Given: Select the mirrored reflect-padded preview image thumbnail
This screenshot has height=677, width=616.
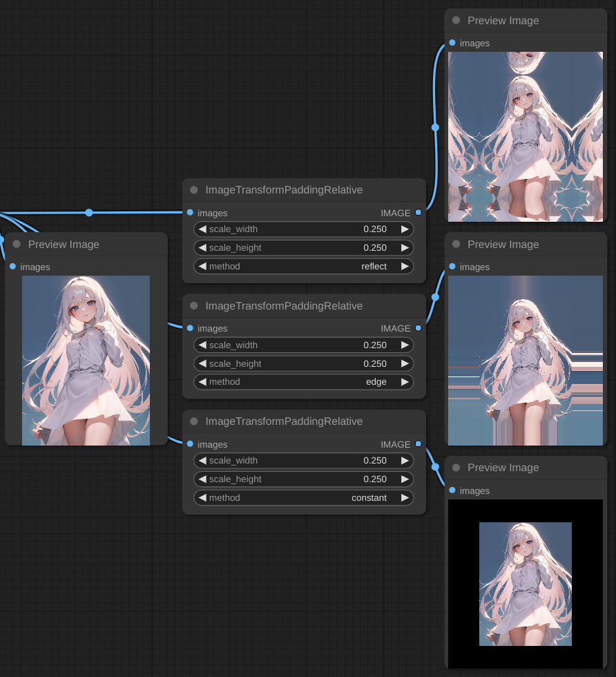Looking at the screenshot, I should tap(526, 137).
